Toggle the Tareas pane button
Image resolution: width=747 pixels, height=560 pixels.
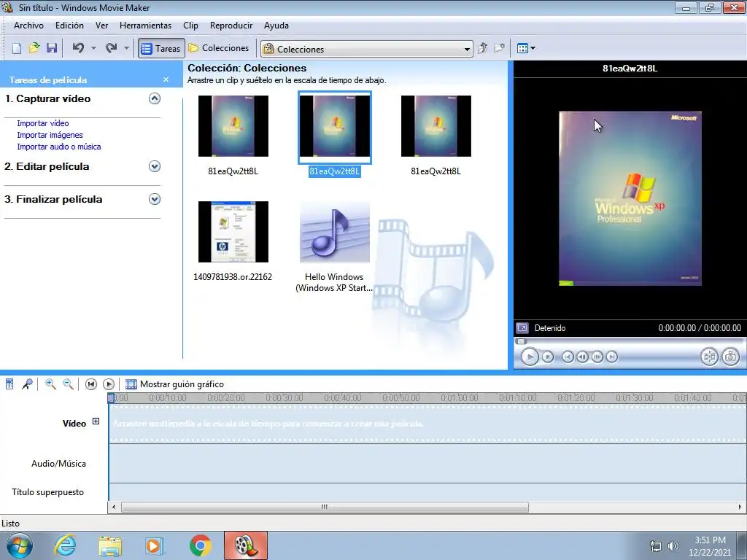click(161, 48)
